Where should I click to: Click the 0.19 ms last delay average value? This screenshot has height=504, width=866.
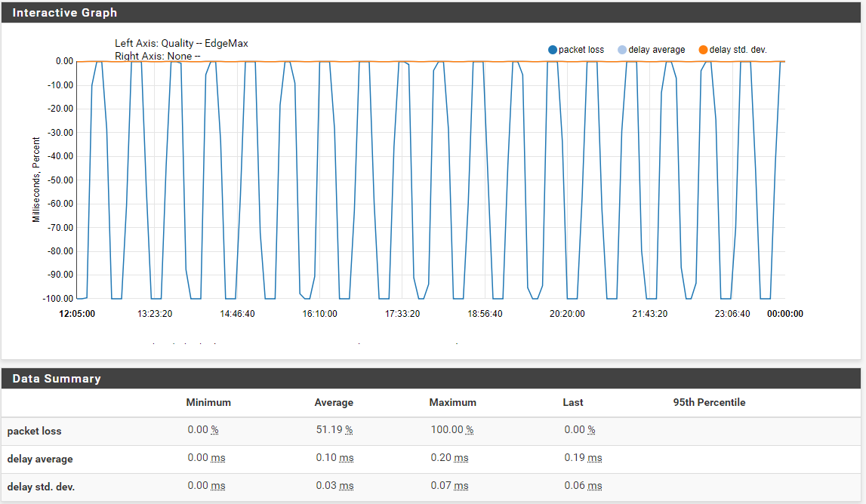583,458
